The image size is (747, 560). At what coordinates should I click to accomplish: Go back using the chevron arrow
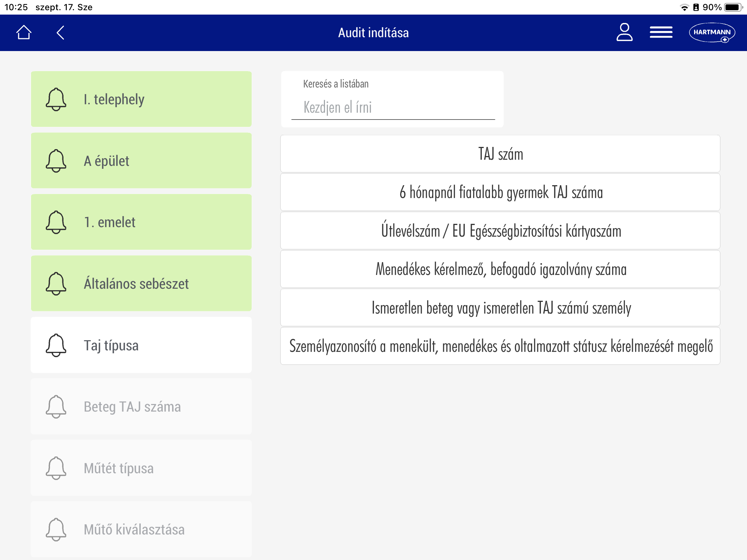point(61,32)
